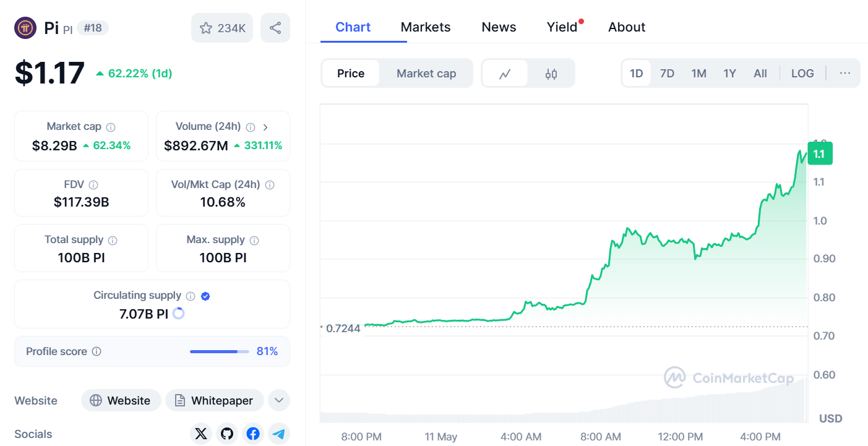Select the 7D time range
The width and height of the screenshot is (868, 446).
coord(667,74)
